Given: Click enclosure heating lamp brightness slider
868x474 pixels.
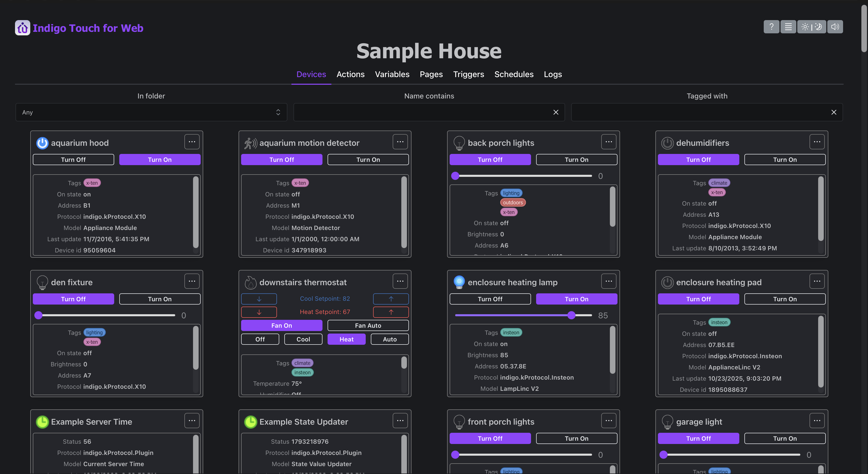Looking at the screenshot, I should pyautogui.click(x=523, y=315).
